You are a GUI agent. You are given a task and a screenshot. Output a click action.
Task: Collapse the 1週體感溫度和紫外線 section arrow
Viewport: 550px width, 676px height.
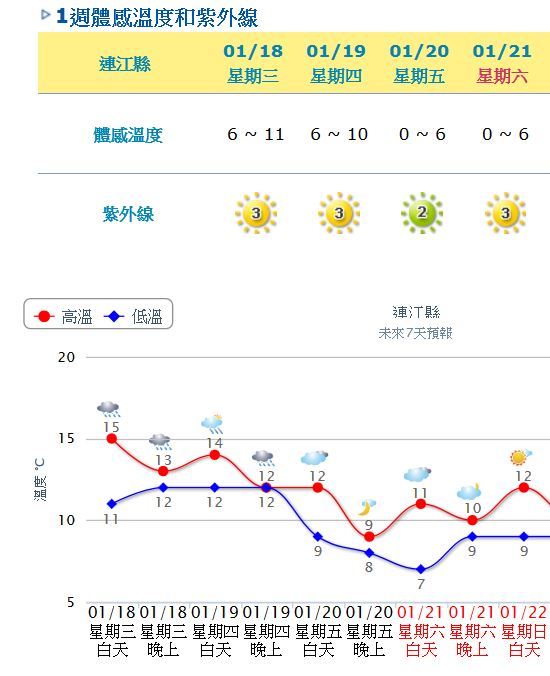pos(46,15)
